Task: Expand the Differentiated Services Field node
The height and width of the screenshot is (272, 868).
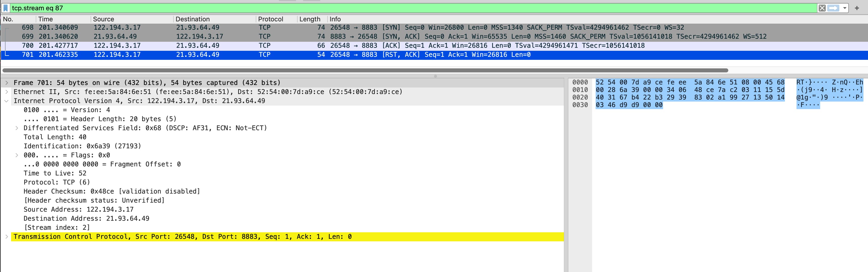Action: click(17, 128)
